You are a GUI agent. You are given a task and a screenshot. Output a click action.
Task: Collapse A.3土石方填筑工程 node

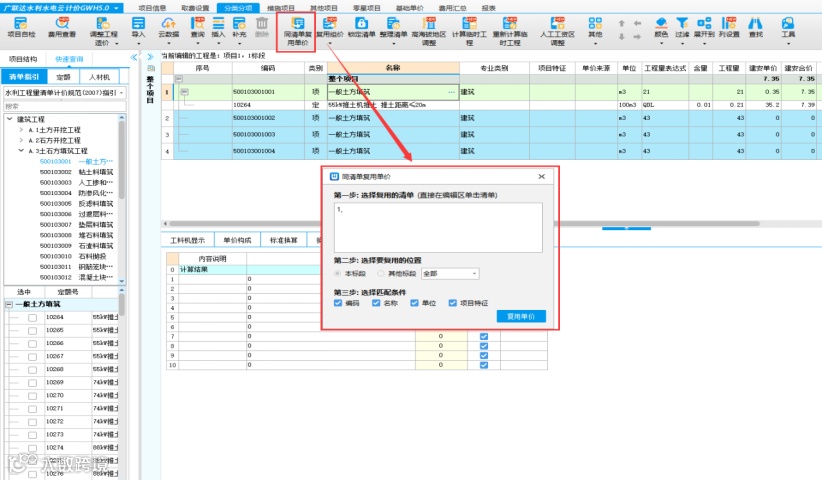click(21, 150)
